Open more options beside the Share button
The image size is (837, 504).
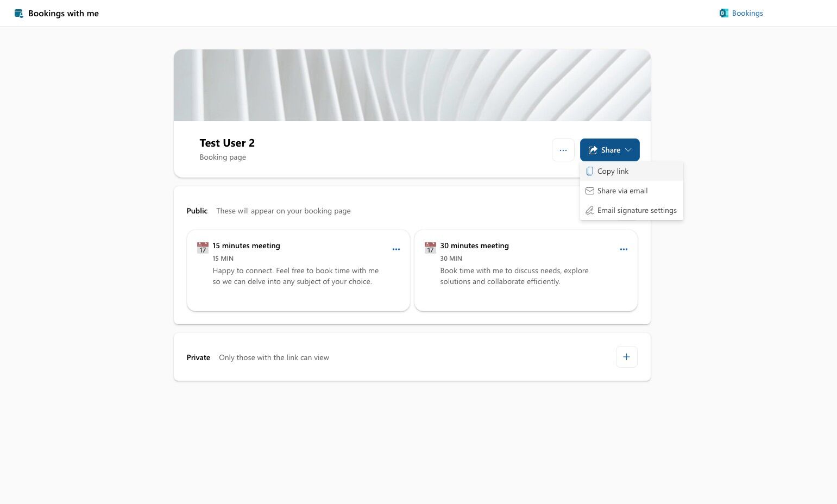[563, 150]
